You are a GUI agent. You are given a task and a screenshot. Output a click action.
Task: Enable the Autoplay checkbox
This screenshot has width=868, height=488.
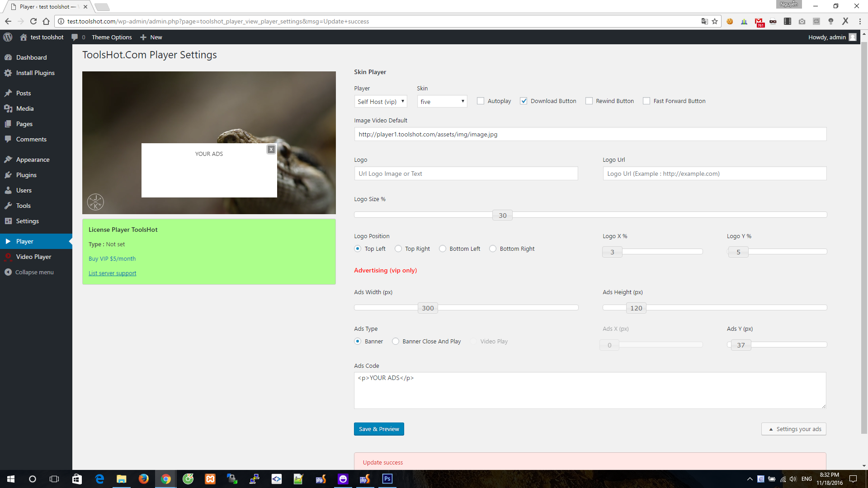point(481,101)
